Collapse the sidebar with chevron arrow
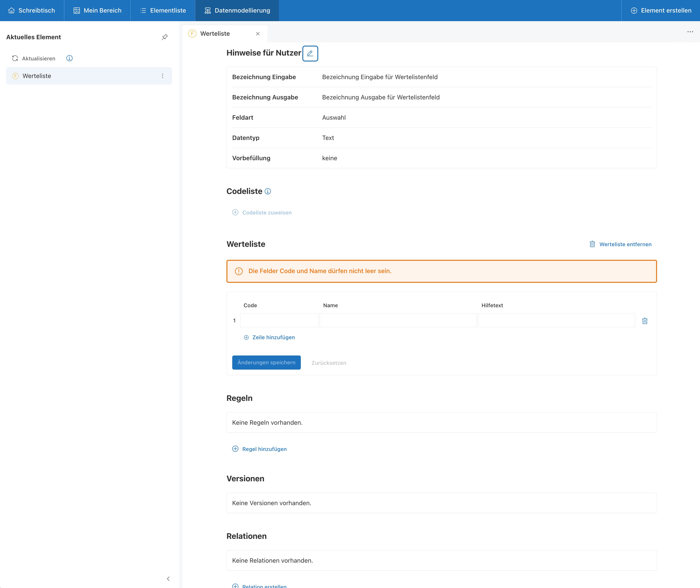This screenshot has width=700, height=588. click(x=168, y=579)
